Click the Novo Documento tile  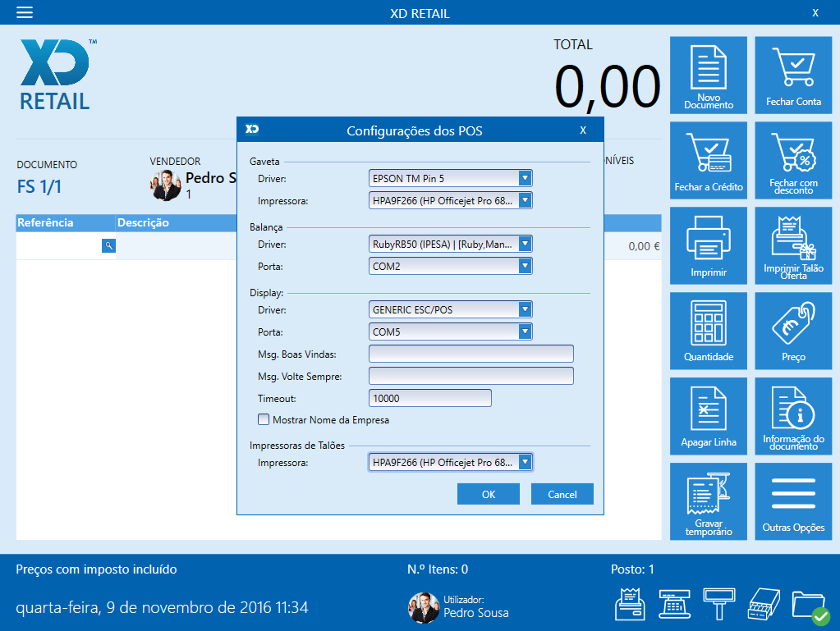pos(708,75)
